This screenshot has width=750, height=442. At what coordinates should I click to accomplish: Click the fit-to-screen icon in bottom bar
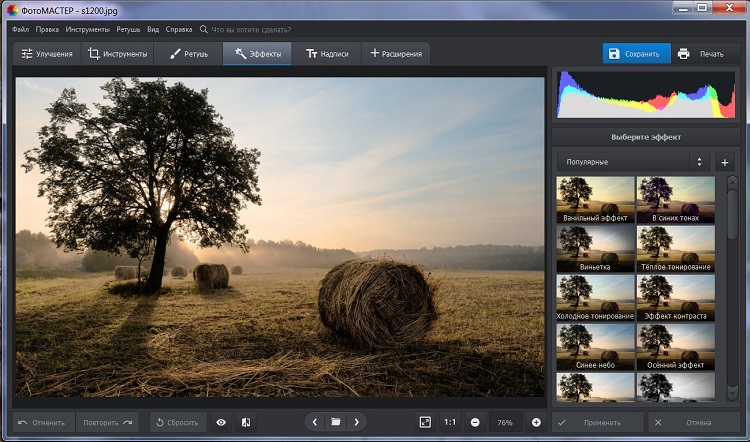[425, 422]
